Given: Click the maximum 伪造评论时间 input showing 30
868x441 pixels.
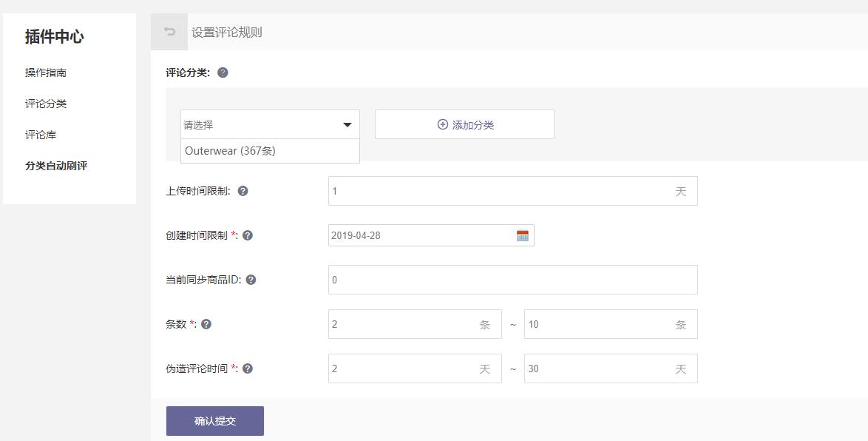Looking at the screenshot, I should pyautogui.click(x=597, y=368).
